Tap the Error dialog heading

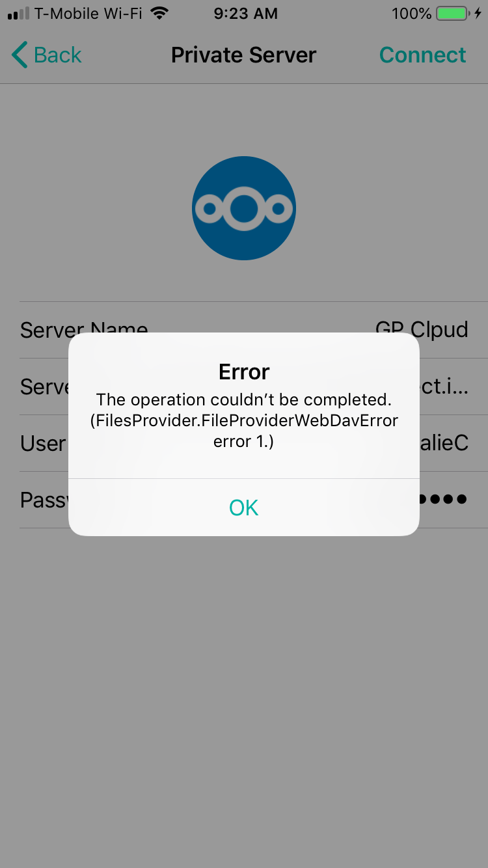[x=244, y=372]
